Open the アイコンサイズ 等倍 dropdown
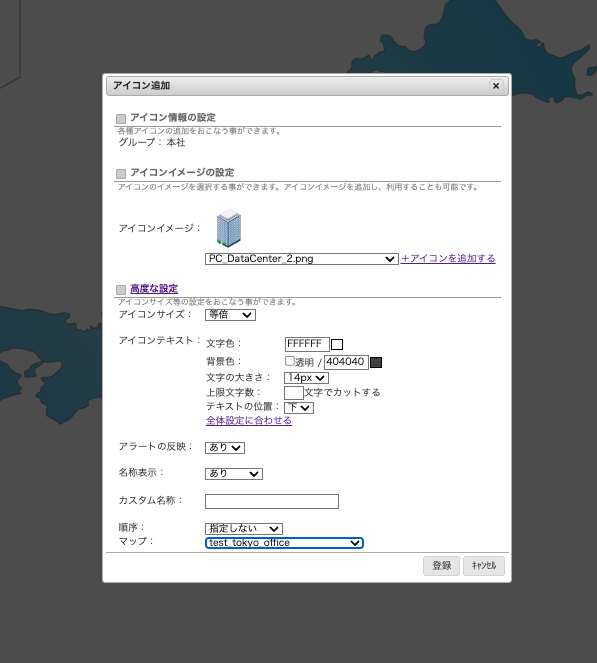This screenshot has height=663, width=597. tap(230, 315)
